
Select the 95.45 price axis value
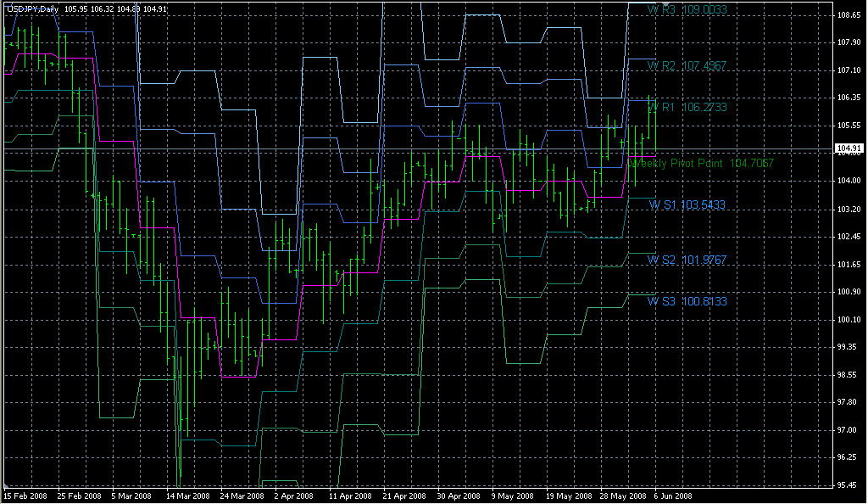point(849,485)
